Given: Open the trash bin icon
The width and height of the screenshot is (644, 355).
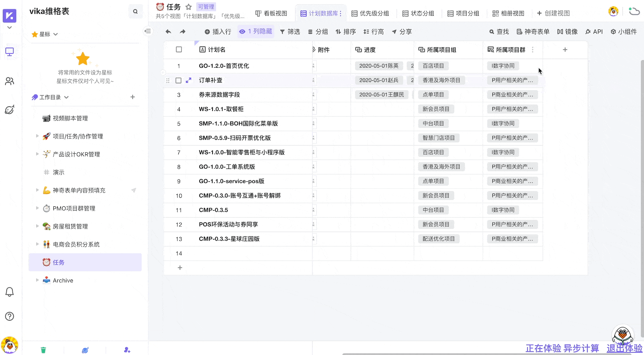Looking at the screenshot, I should pyautogui.click(x=43, y=350).
